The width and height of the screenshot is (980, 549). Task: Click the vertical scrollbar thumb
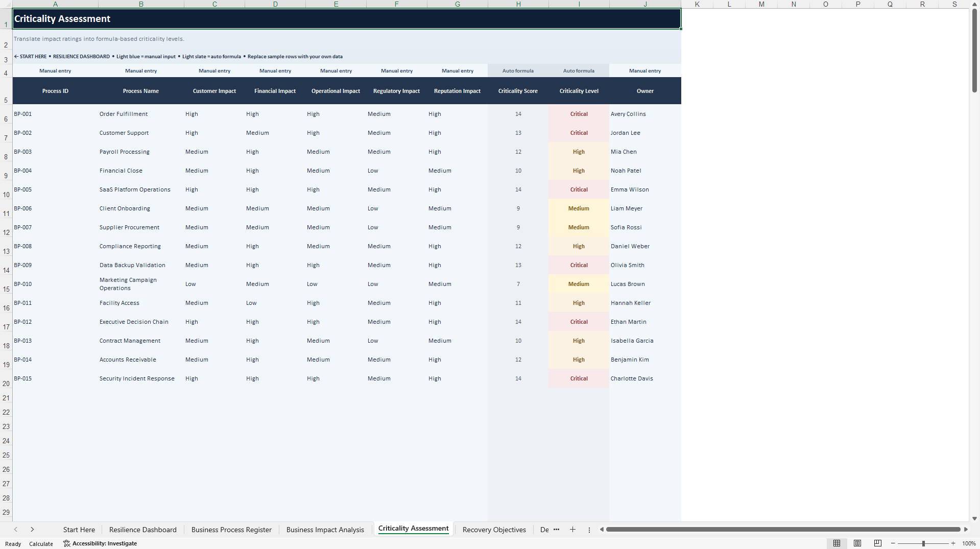(974, 51)
